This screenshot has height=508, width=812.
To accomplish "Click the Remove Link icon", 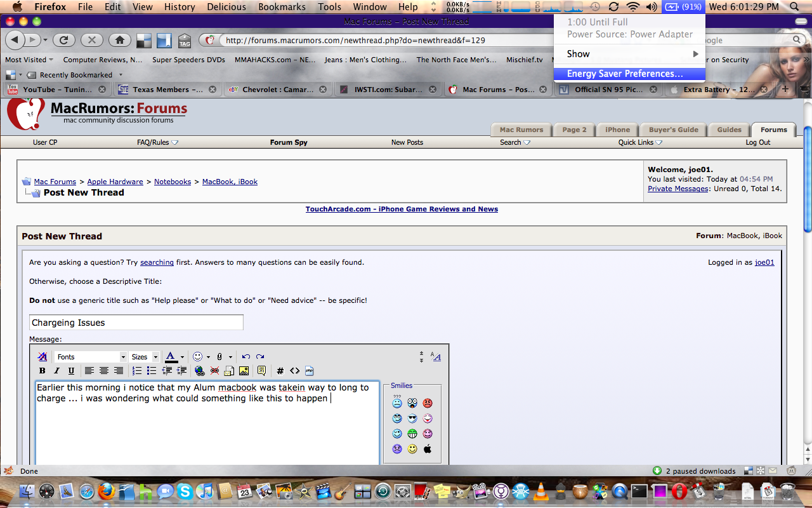I will (x=214, y=371).
